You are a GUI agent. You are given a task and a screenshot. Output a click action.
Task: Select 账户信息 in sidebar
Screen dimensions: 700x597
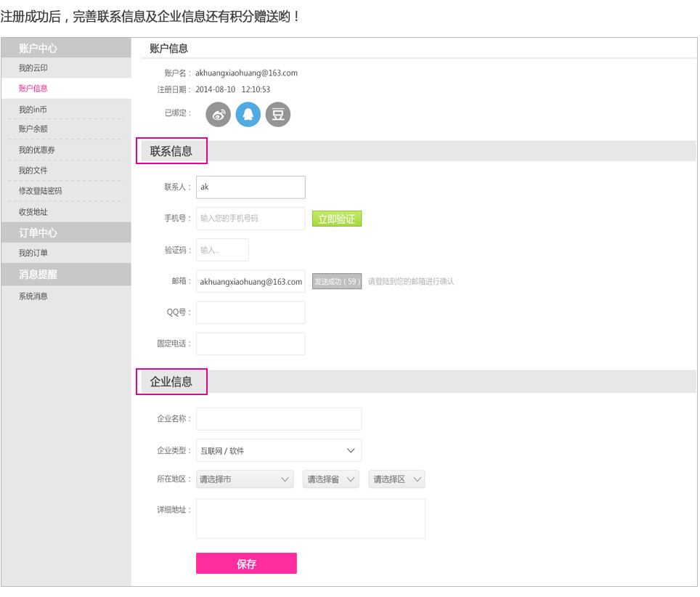[x=33, y=89]
